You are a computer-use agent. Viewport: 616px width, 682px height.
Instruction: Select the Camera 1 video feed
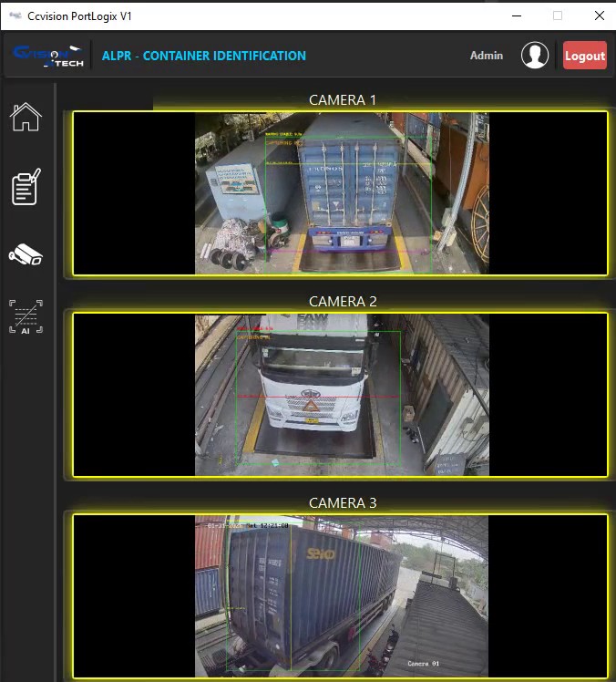pos(341,193)
